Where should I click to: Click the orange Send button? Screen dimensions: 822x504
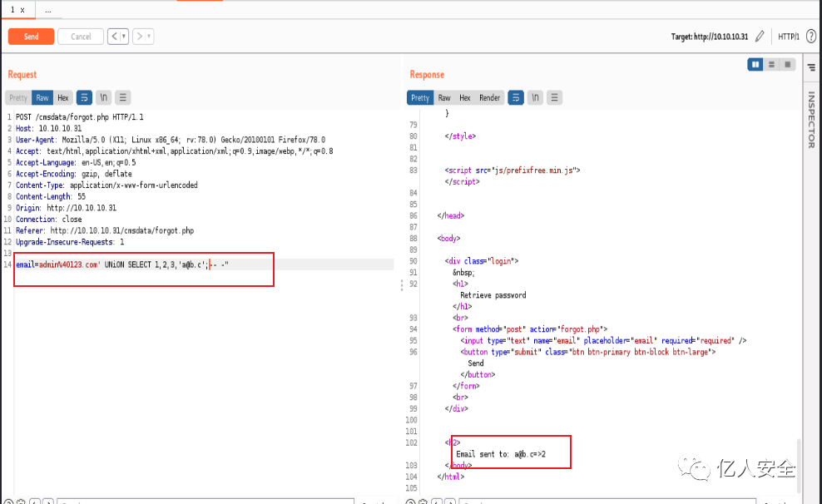(31, 37)
